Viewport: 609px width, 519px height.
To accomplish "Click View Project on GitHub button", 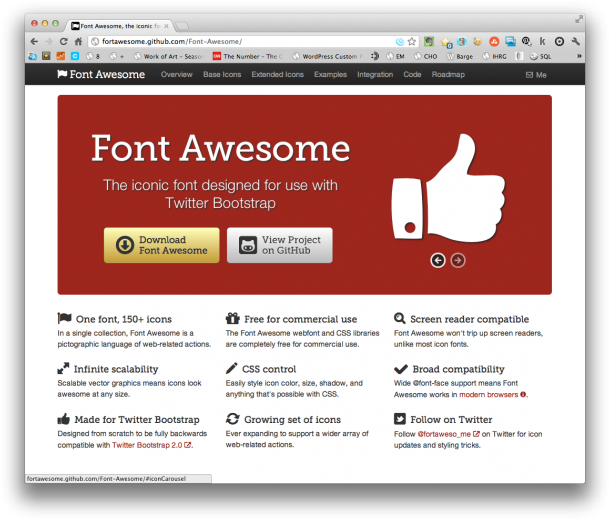I will pyautogui.click(x=280, y=245).
